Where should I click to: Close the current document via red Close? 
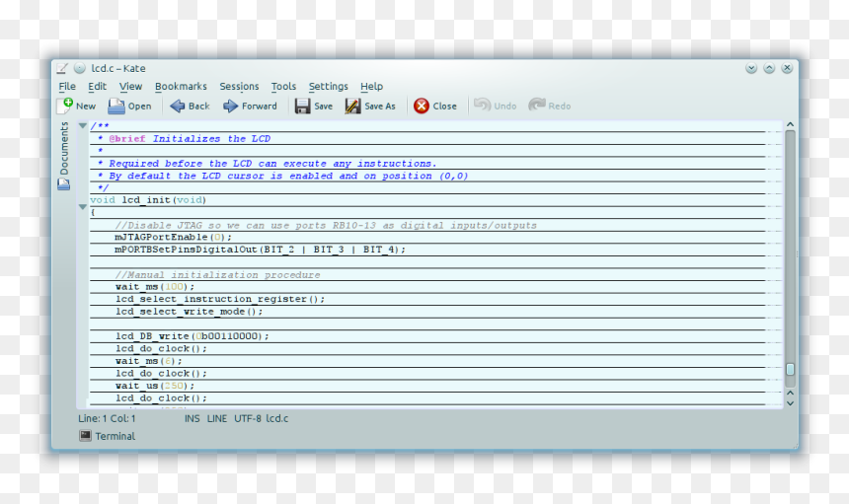435,106
